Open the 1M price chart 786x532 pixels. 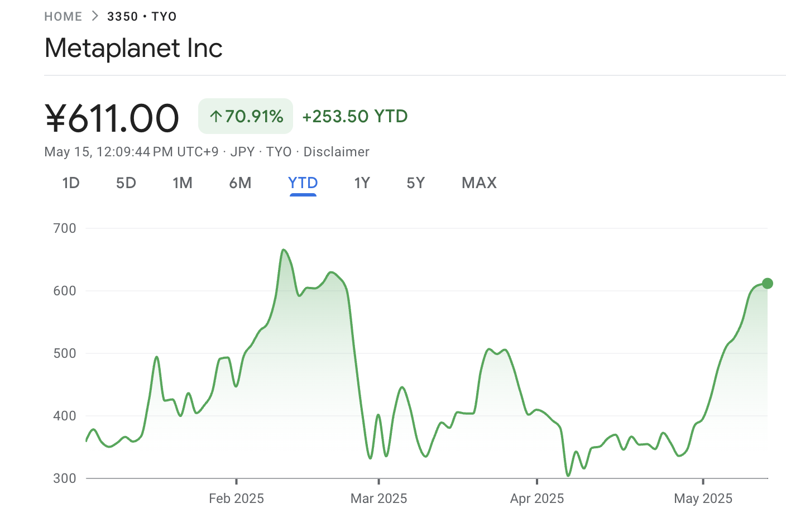click(x=183, y=183)
